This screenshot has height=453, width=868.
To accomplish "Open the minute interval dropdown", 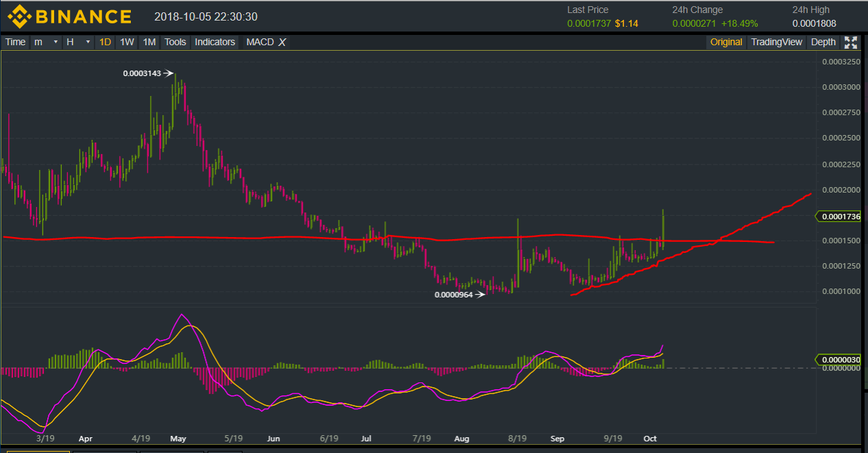I will tap(46, 42).
